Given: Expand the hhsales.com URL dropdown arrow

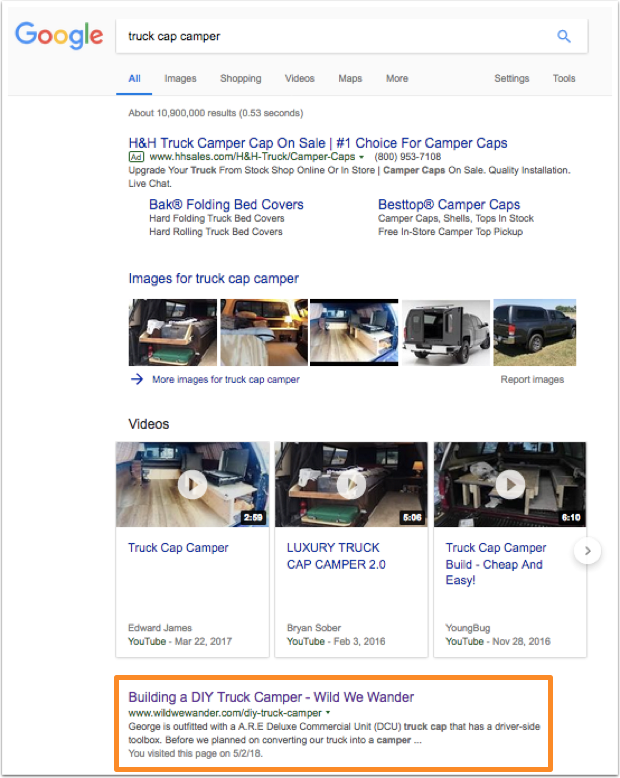Looking at the screenshot, I should 362,157.
